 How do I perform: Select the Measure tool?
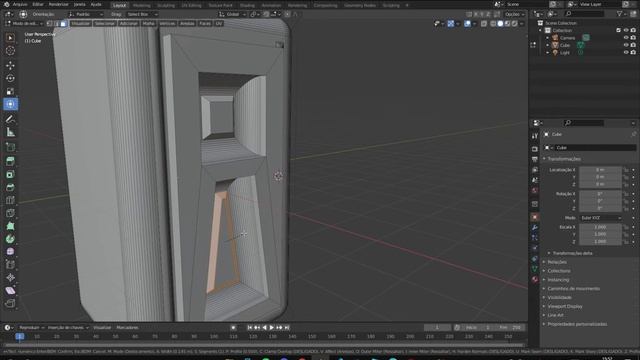(x=10, y=132)
